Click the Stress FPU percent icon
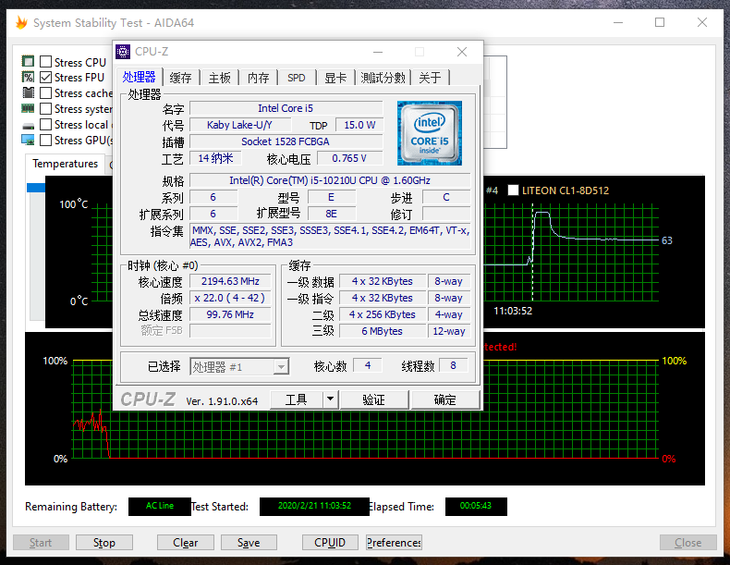Viewport: 730px width, 565px height. pos(28,77)
